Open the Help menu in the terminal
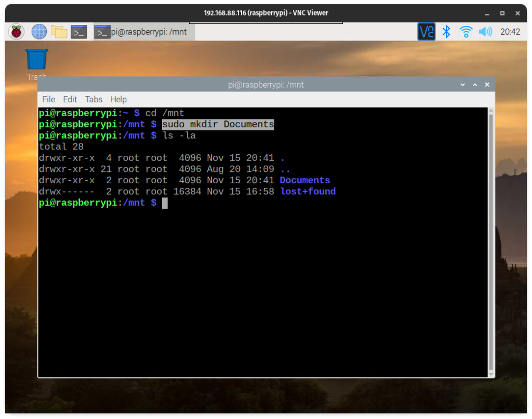The image size is (532, 419). pyautogui.click(x=118, y=99)
